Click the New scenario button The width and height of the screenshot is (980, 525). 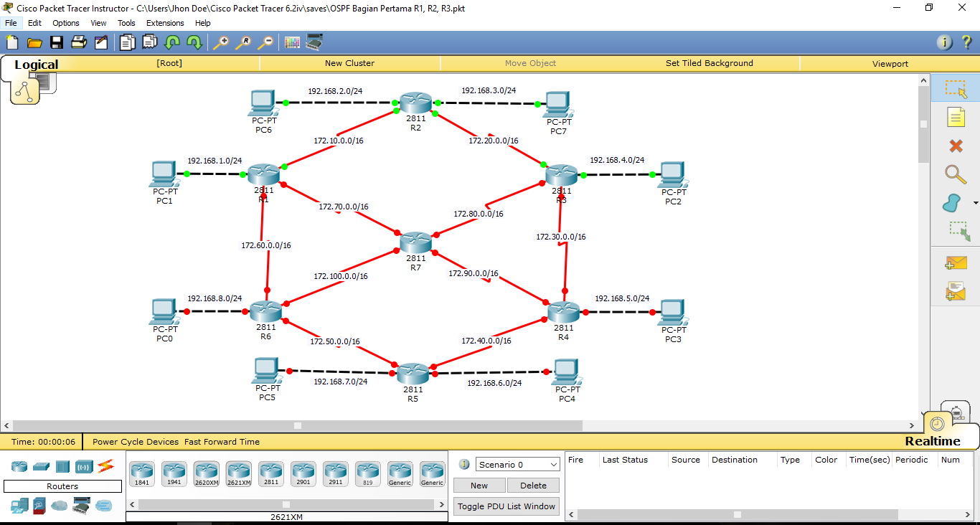(479, 485)
